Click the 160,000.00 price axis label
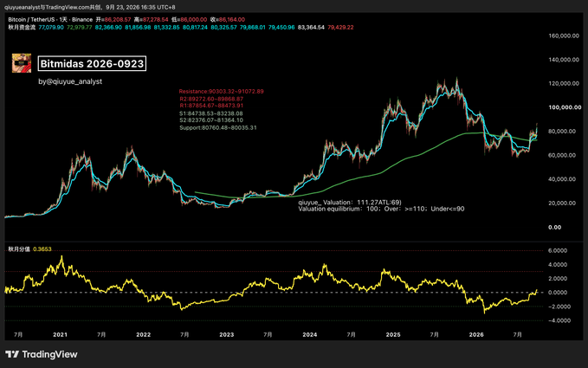 coord(564,36)
